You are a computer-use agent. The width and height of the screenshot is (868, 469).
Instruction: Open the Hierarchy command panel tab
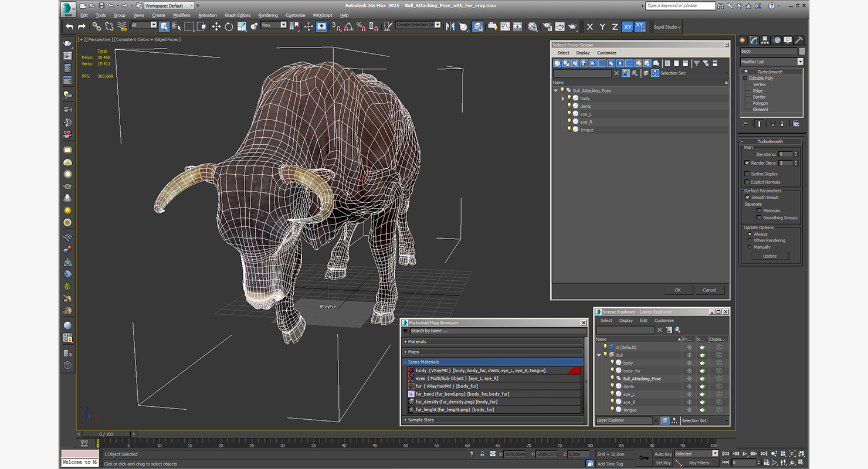click(765, 40)
